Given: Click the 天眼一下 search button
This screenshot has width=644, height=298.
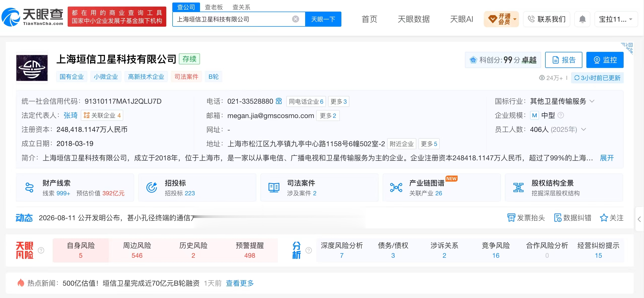Looking at the screenshot, I should (x=323, y=19).
